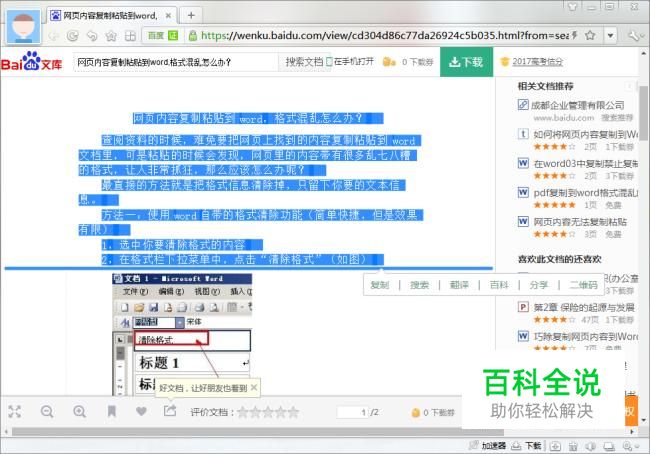Click the page number input box
650x454 pixels.
[352, 412]
